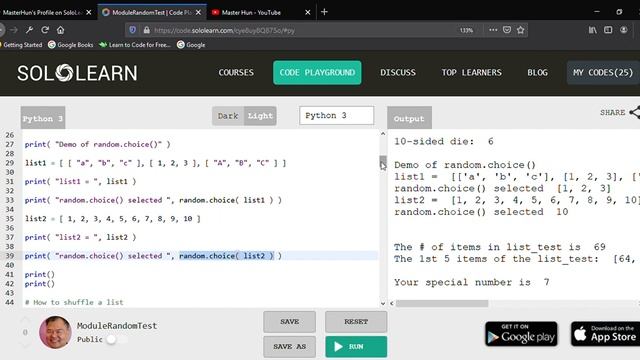The height and width of the screenshot is (360, 640).
Task: Open the Courses menu
Action: click(236, 73)
